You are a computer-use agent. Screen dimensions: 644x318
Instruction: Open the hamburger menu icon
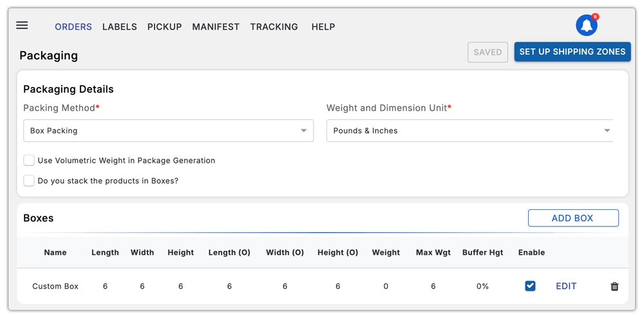tap(22, 26)
